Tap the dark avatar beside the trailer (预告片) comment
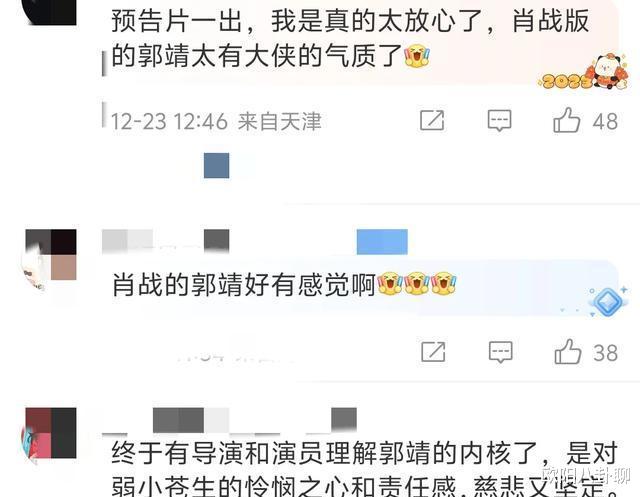The image size is (640, 497). click(x=51, y=12)
